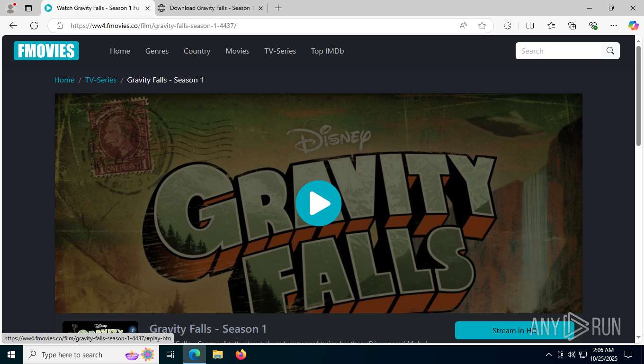Screen dimensions: 644x364
Task: Open network status icon
Action: tap(583, 355)
